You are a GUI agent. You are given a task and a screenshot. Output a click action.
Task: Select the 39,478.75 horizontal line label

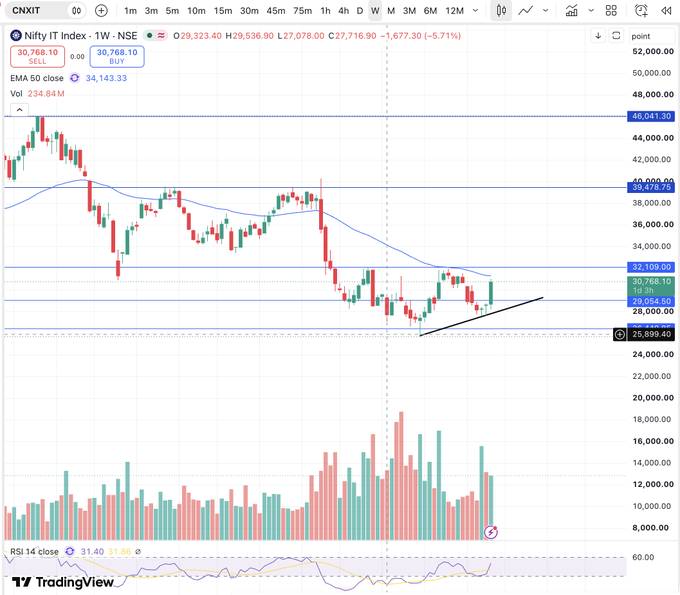pyautogui.click(x=651, y=187)
